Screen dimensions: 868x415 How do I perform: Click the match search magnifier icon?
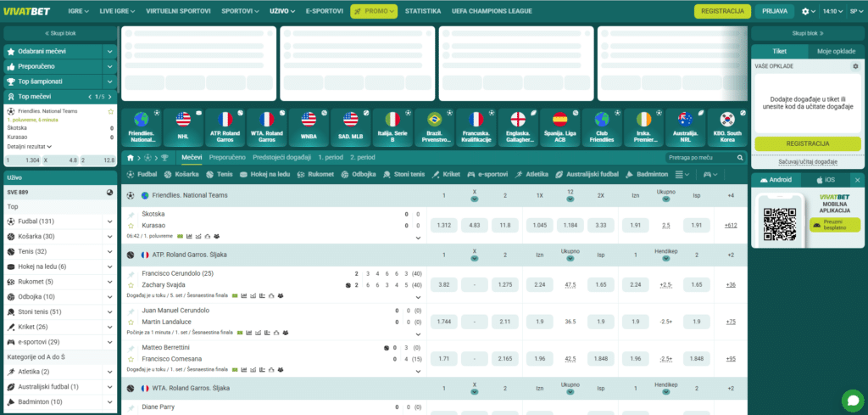740,158
